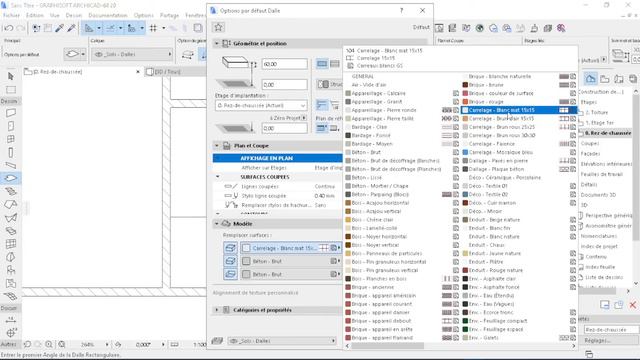
Task: Open the Options menu
Action: tap(144, 15)
